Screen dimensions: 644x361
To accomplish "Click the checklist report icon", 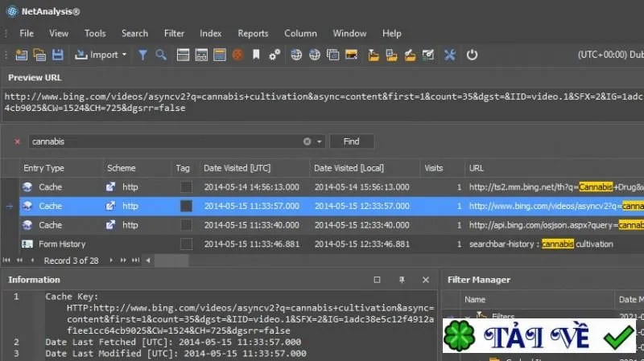I will 428,55.
